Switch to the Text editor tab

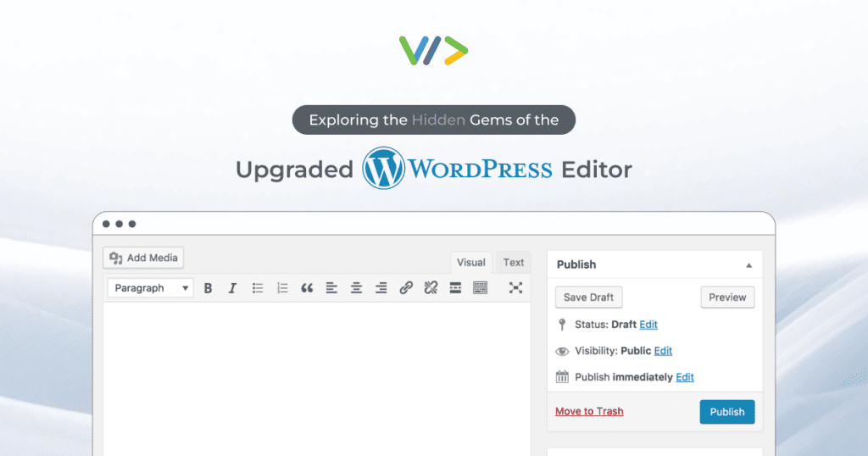tap(514, 263)
